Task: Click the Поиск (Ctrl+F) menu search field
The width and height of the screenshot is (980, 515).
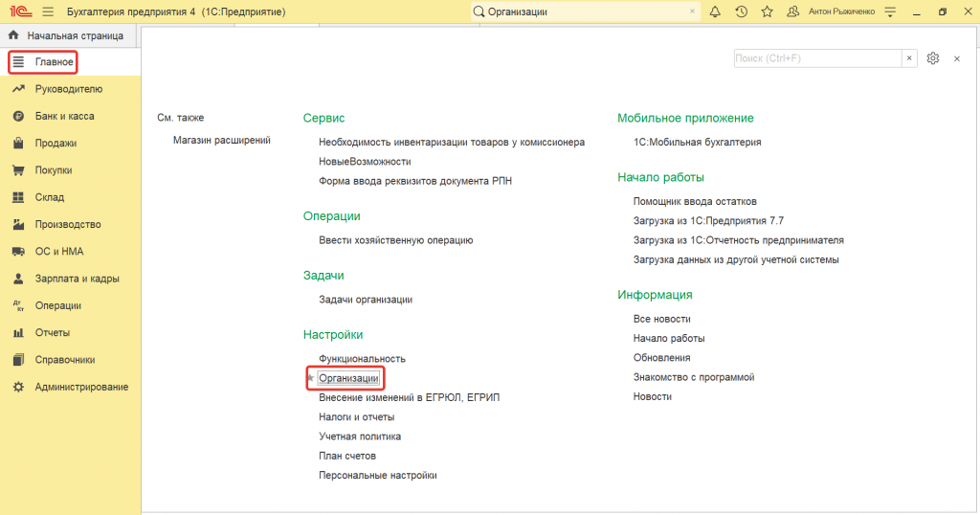Action: point(816,58)
